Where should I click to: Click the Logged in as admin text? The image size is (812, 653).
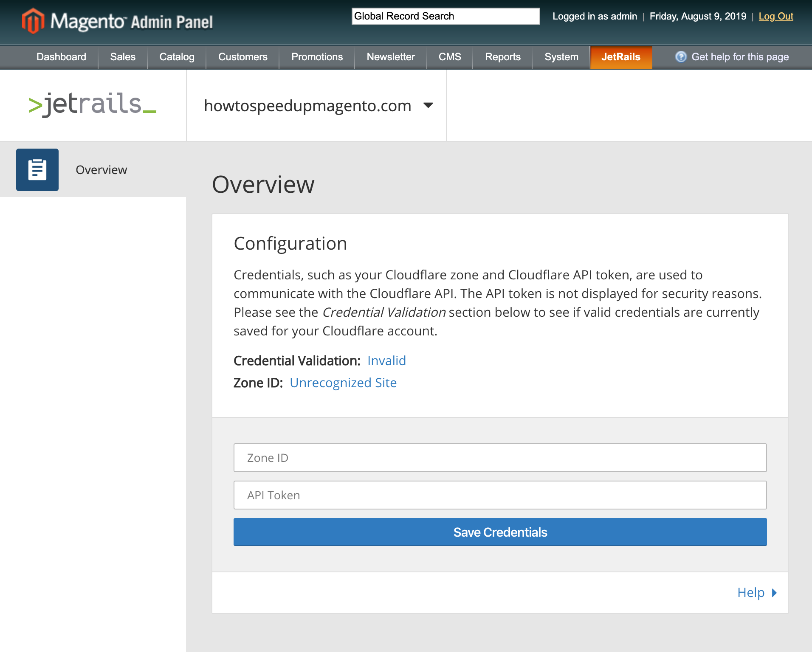tap(595, 16)
